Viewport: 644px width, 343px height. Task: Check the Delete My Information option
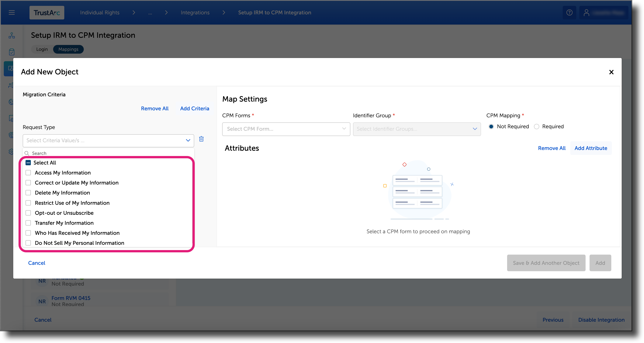[28, 193]
